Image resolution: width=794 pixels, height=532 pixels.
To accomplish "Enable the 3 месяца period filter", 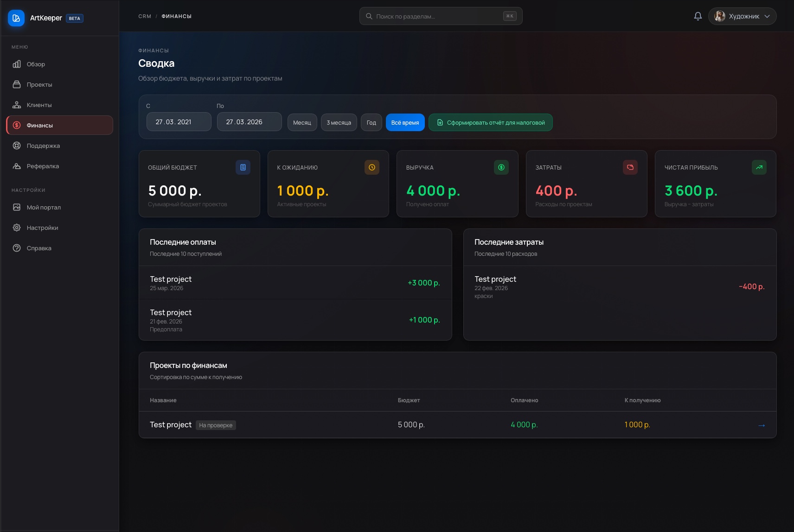I will (x=339, y=122).
